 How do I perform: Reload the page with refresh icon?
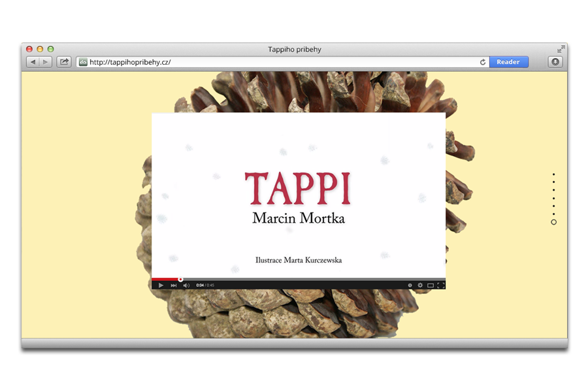[483, 62]
